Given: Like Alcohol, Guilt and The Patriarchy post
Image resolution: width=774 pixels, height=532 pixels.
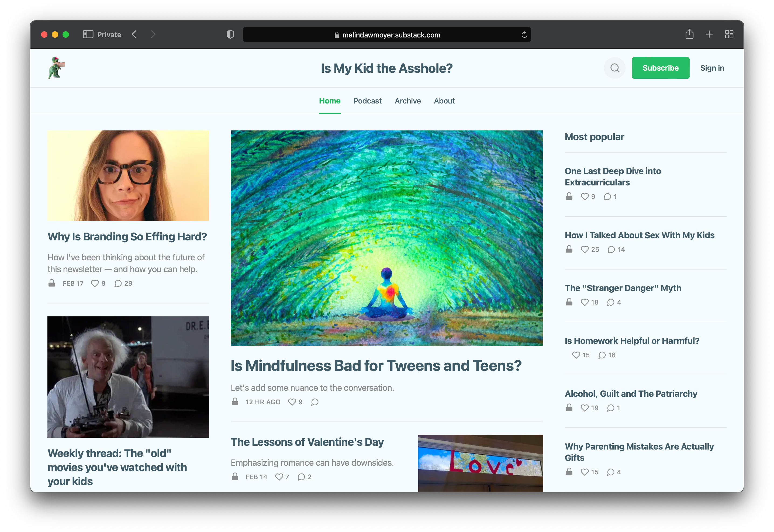Looking at the screenshot, I should coord(589,408).
